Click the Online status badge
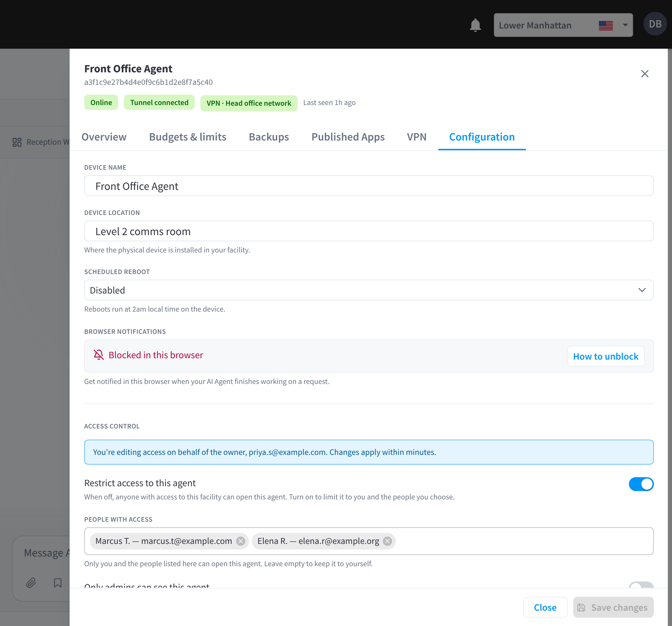This screenshot has height=626, width=672. click(x=101, y=103)
